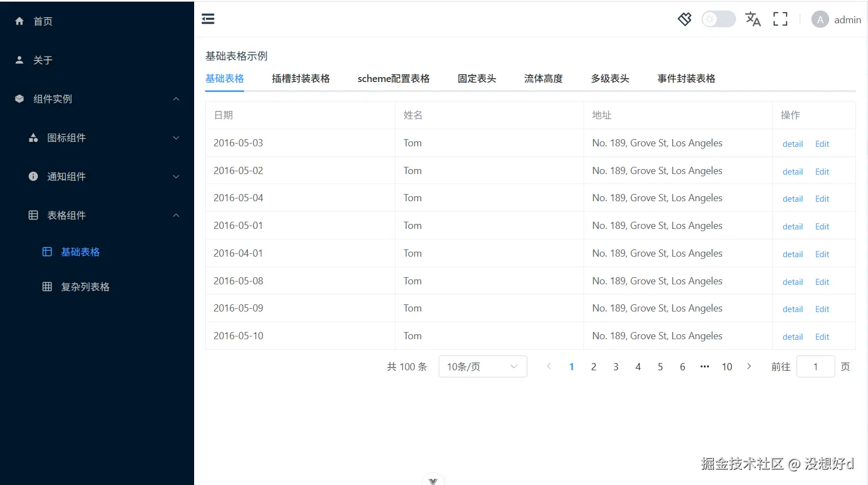The width and height of the screenshot is (868, 485).
Task: Go to page 4 in pagination
Action: click(638, 366)
